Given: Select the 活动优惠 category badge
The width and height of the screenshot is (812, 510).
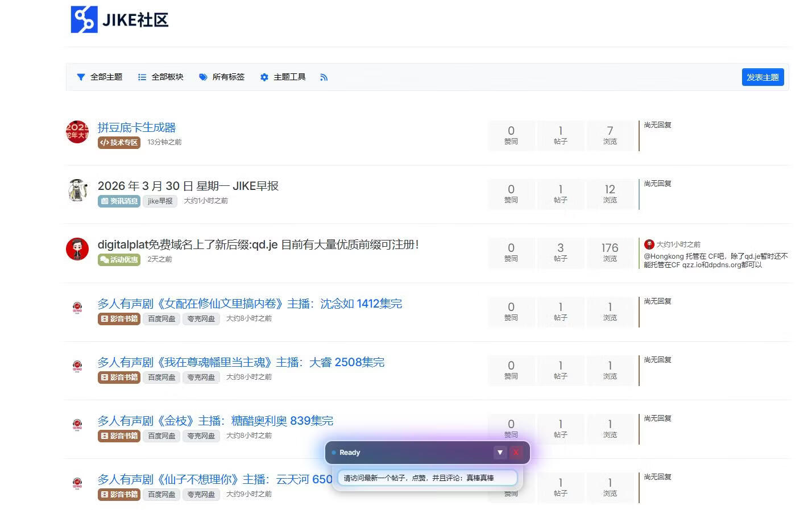Looking at the screenshot, I should 119,259.
